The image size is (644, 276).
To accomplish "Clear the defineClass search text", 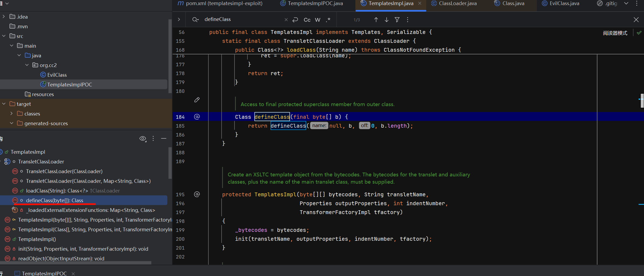I will (x=286, y=20).
